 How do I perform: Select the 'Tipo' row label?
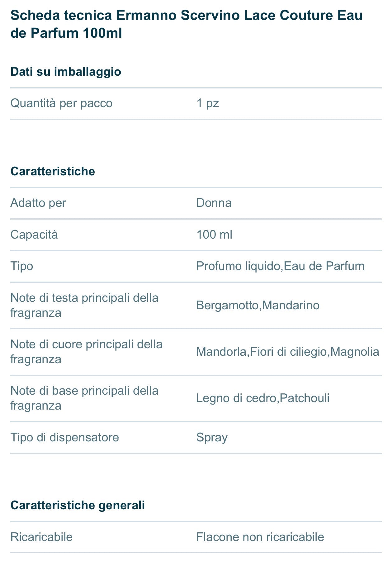pos(21,266)
